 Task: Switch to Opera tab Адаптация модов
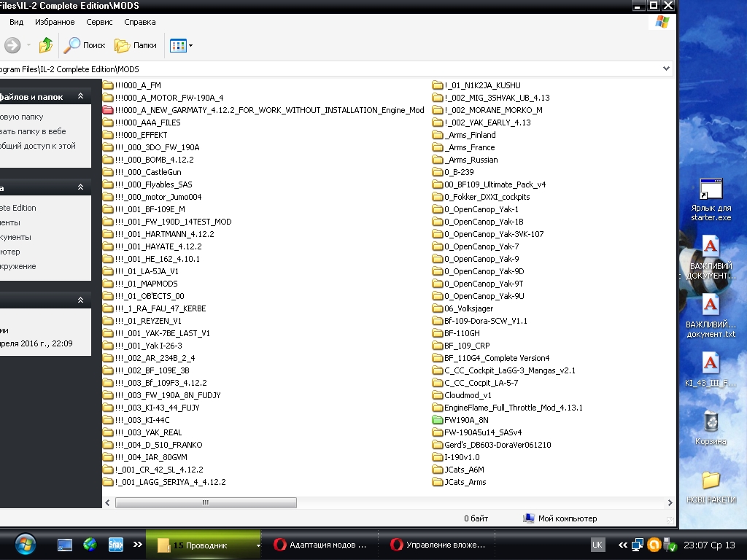click(320, 545)
